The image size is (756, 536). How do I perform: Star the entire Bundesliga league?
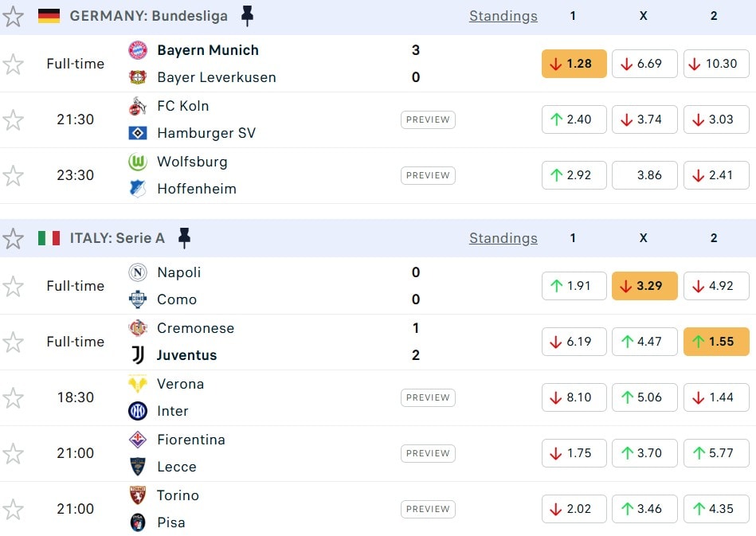pos(13,16)
